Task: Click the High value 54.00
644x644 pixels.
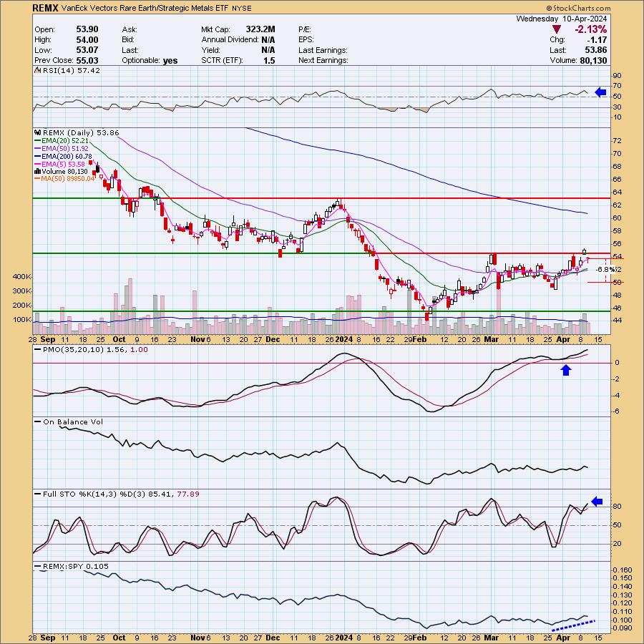Action: [87, 39]
